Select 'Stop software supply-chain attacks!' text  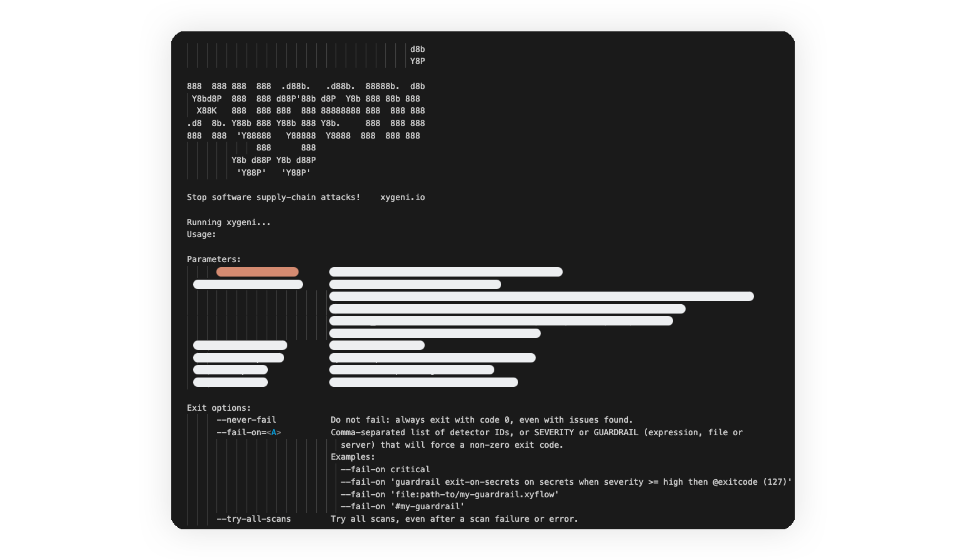[x=273, y=198]
